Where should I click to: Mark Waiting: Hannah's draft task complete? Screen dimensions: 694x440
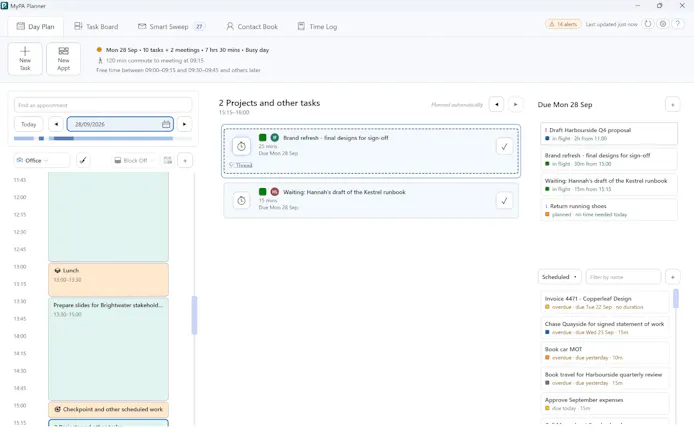505,201
